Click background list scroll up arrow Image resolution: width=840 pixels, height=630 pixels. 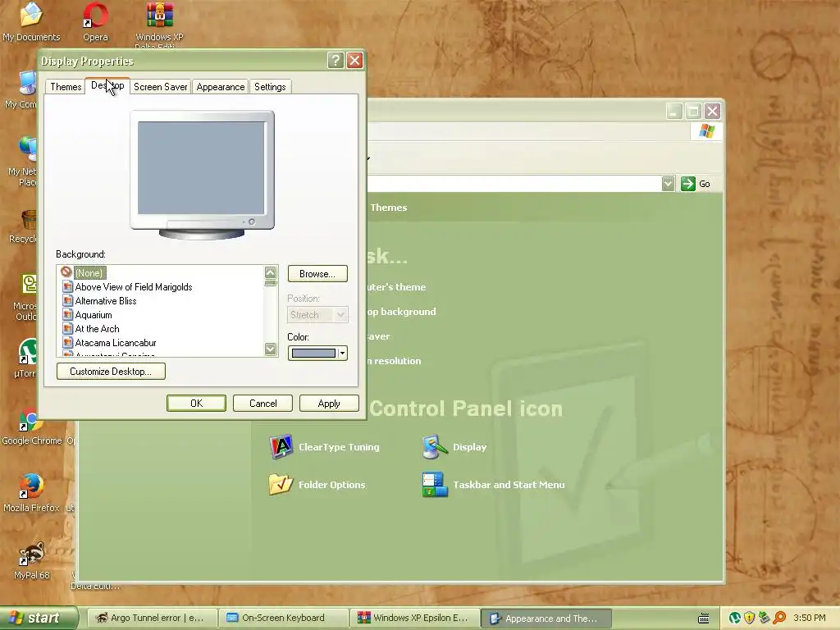coord(271,272)
